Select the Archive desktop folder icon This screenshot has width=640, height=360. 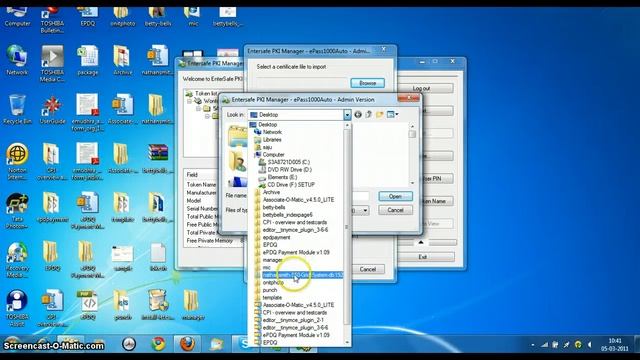pos(122,60)
